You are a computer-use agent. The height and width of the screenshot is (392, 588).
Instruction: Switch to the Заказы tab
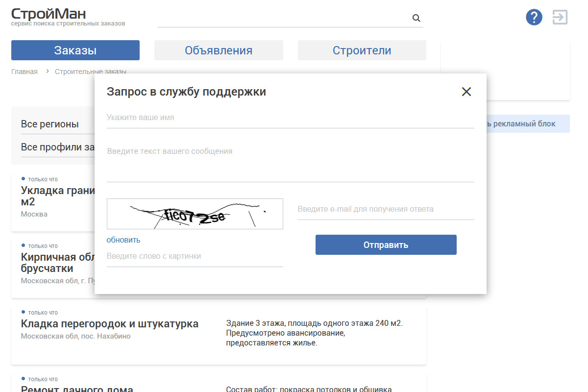tap(75, 50)
